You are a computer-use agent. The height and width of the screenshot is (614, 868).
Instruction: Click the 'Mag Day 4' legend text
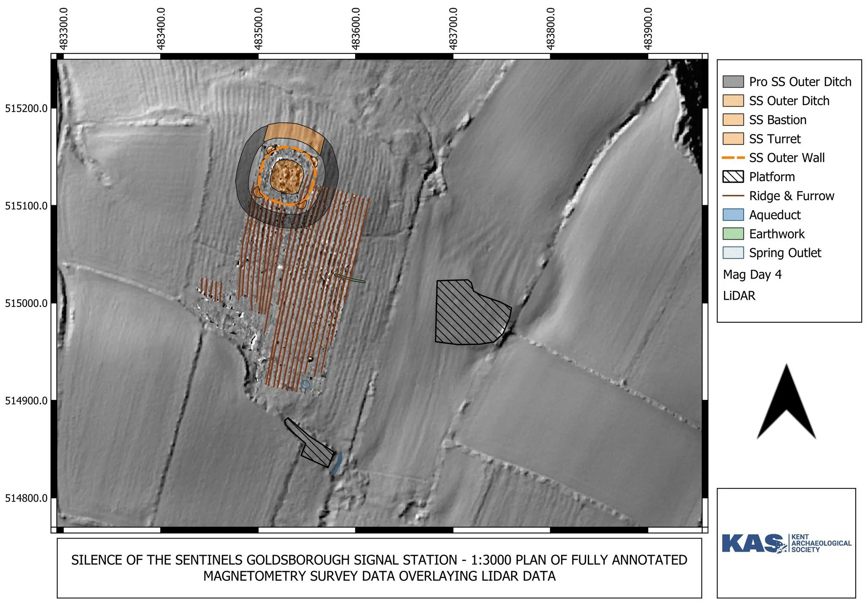[752, 275]
